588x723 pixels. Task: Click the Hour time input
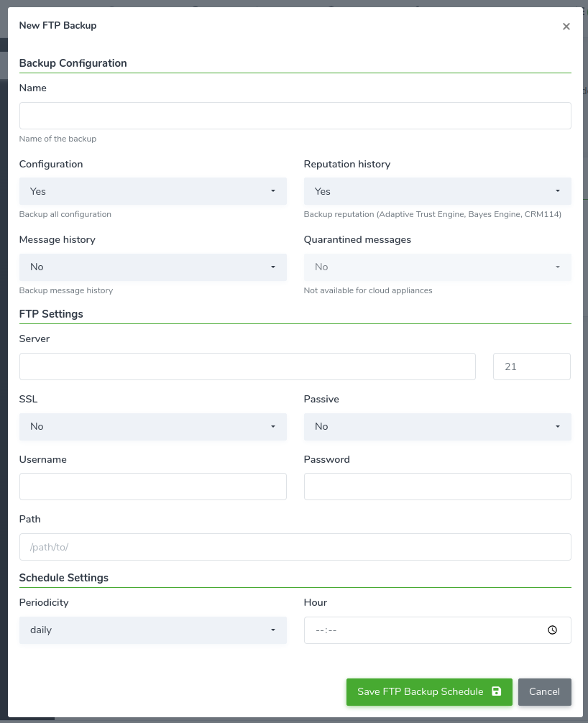(437, 630)
